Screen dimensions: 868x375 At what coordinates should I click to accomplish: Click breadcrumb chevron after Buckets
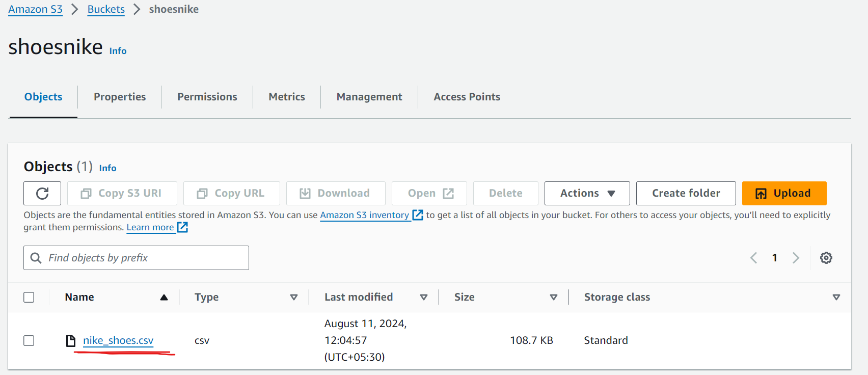click(x=137, y=9)
